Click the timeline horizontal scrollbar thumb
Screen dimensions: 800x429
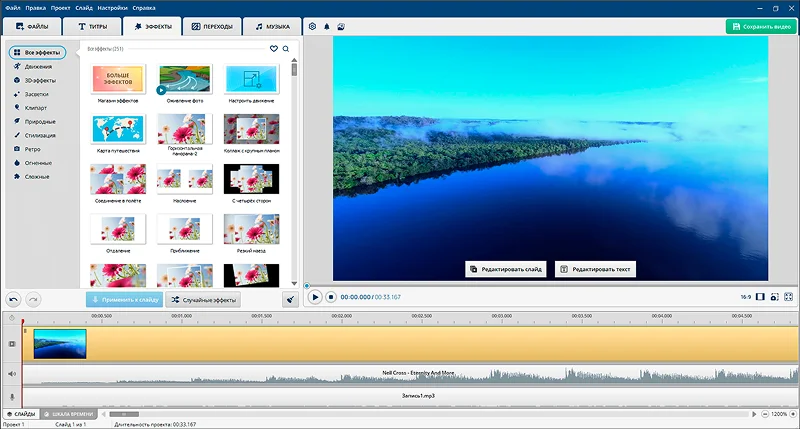click(124, 414)
